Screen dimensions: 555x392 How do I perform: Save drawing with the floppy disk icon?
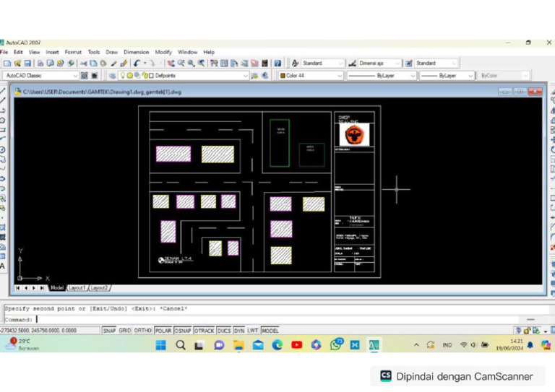click(x=27, y=64)
